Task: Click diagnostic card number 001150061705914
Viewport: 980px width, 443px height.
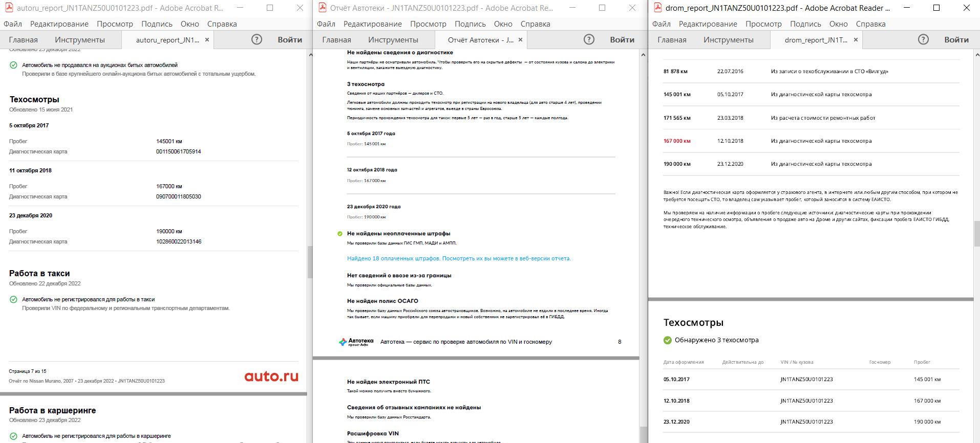Action: 179,151
